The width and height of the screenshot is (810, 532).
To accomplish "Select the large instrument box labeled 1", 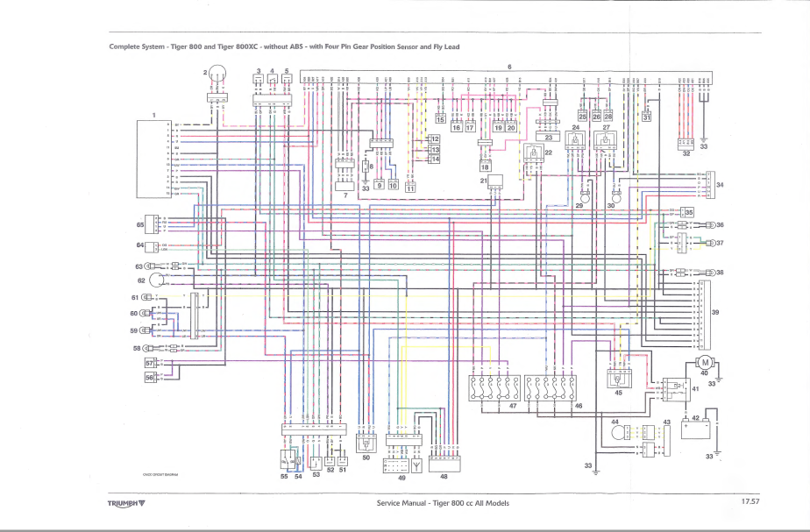I will [154, 160].
